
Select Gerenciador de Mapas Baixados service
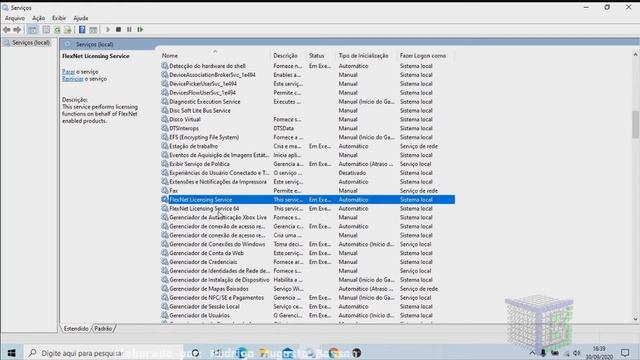pyautogui.click(x=308, y=289)
